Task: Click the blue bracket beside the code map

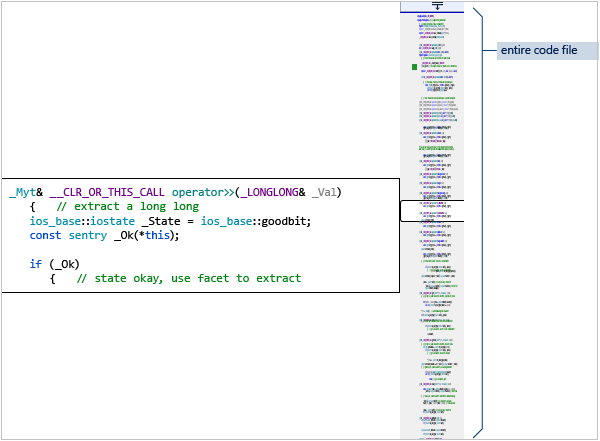Action: tap(479, 220)
